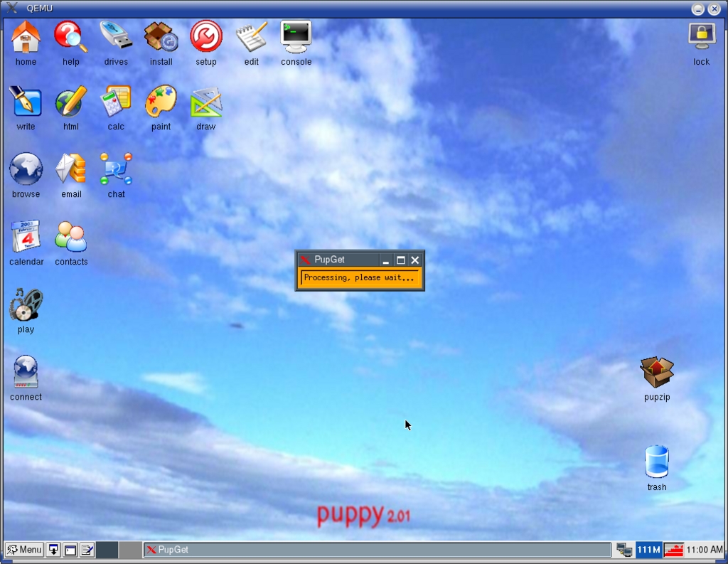Open the Menu button in the taskbar
This screenshot has height=564, width=728.
25,550
